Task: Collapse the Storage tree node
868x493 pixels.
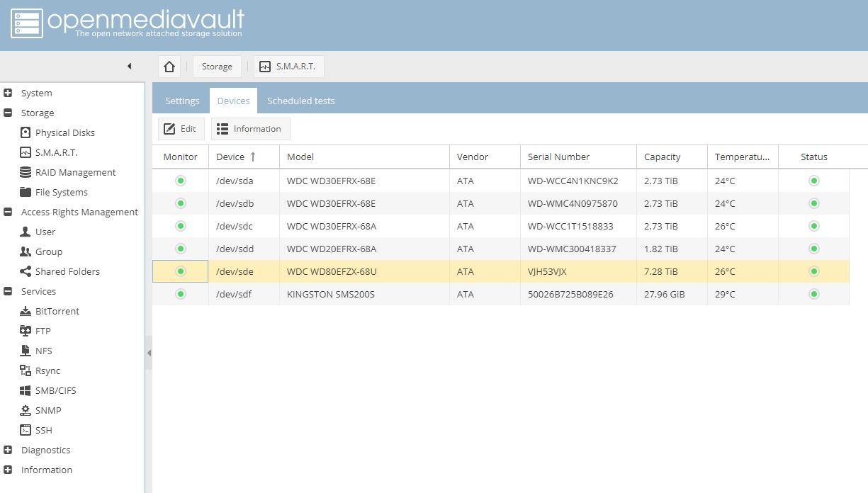Action: coord(9,113)
